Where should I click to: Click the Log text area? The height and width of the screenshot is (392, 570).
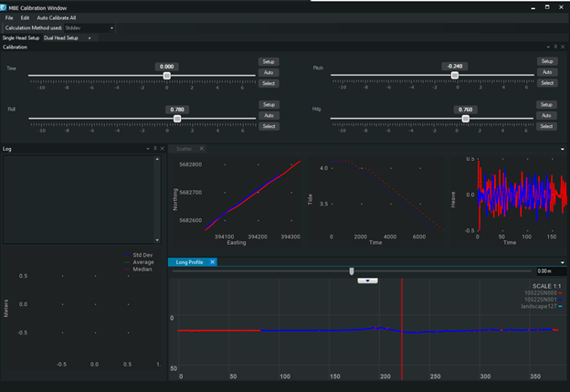click(79, 199)
